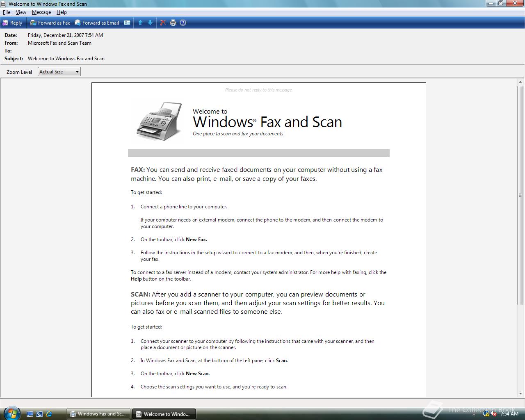Click scrollbar up arrow
525x420 pixels.
point(520,82)
